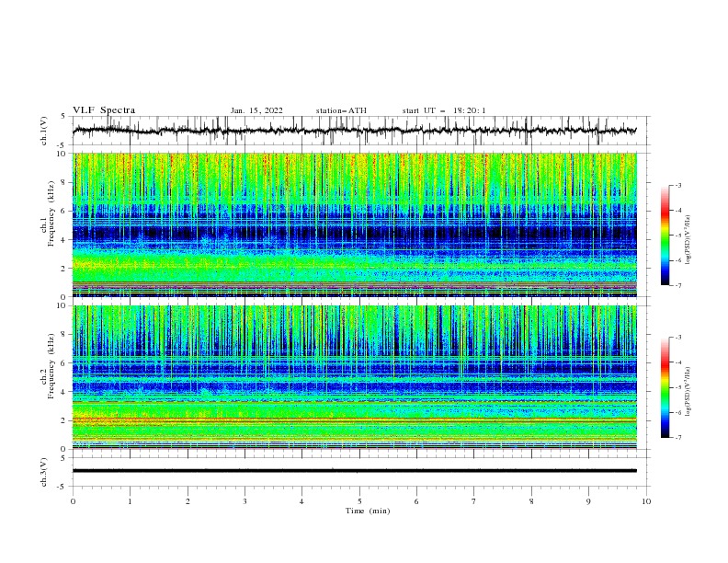Click the '10' kHz tick of ch.1 spectrogram
The width and height of the screenshot is (728, 563).
click(63, 154)
